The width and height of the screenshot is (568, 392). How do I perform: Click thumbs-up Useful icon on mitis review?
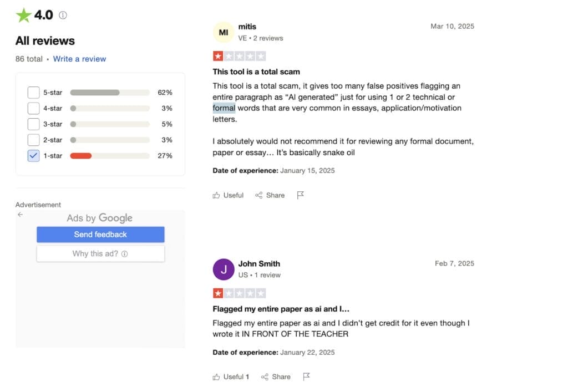(x=216, y=195)
